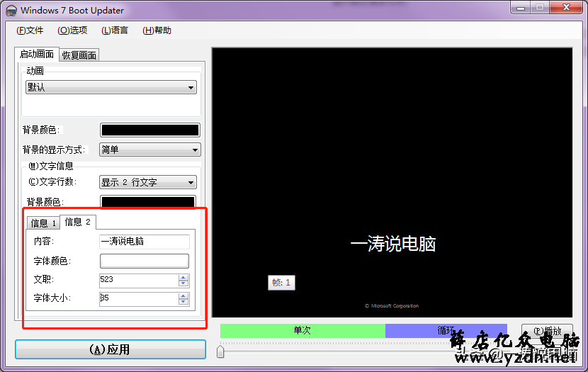588x372 pixels.
Task: Click the 字体大小 value field
Action: click(x=139, y=299)
